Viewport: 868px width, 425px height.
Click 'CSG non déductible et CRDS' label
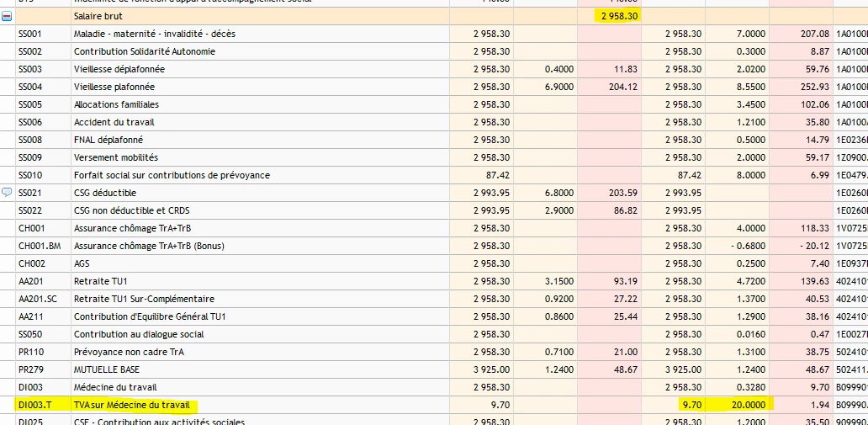pos(132,210)
